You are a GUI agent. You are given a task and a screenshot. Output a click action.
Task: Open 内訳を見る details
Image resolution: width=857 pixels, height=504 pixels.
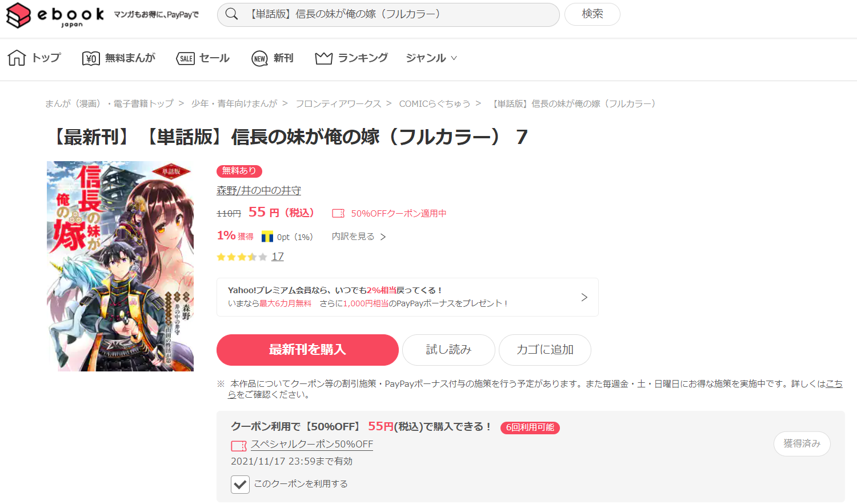click(x=359, y=237)
